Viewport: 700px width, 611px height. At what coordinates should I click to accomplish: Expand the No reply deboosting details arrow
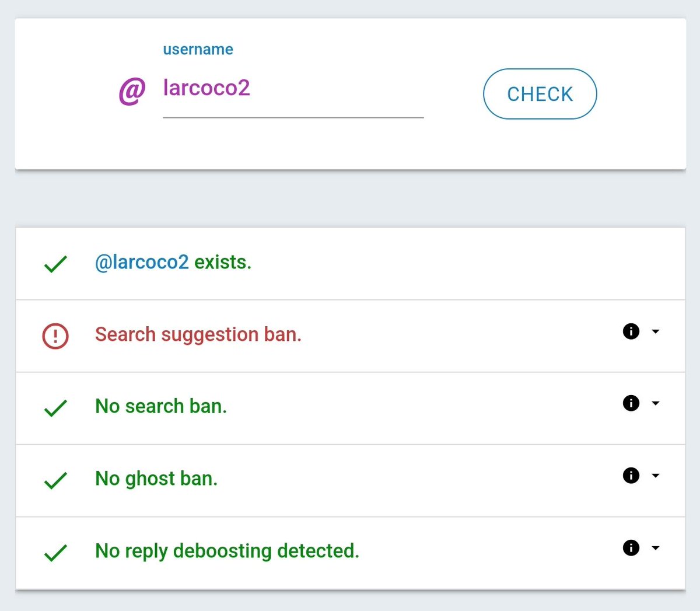point(656,548)
